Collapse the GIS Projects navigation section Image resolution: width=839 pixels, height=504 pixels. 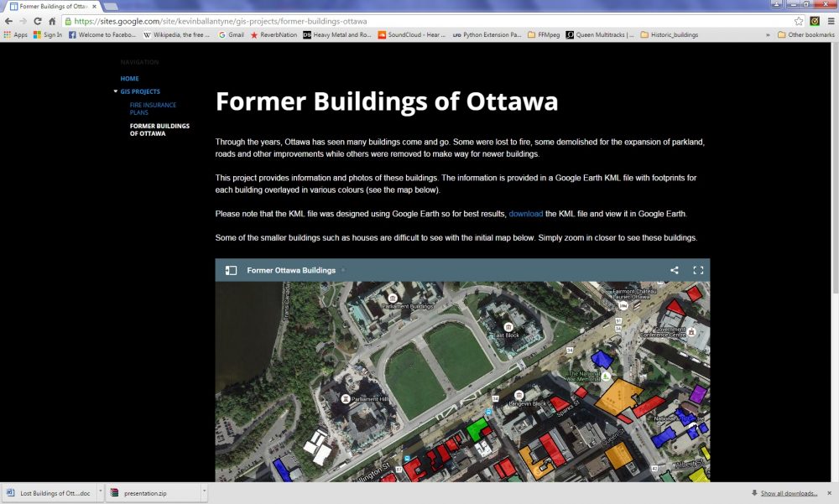(116, 91)
